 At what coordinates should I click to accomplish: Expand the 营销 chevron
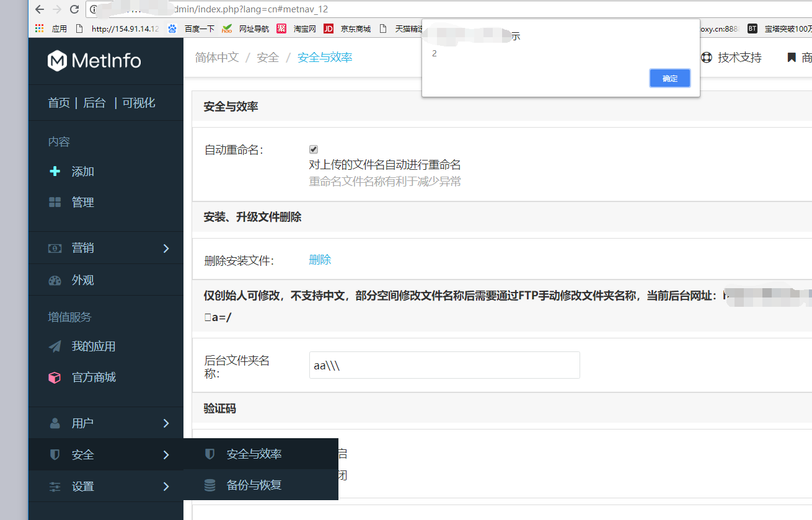[x=165, y=248]
